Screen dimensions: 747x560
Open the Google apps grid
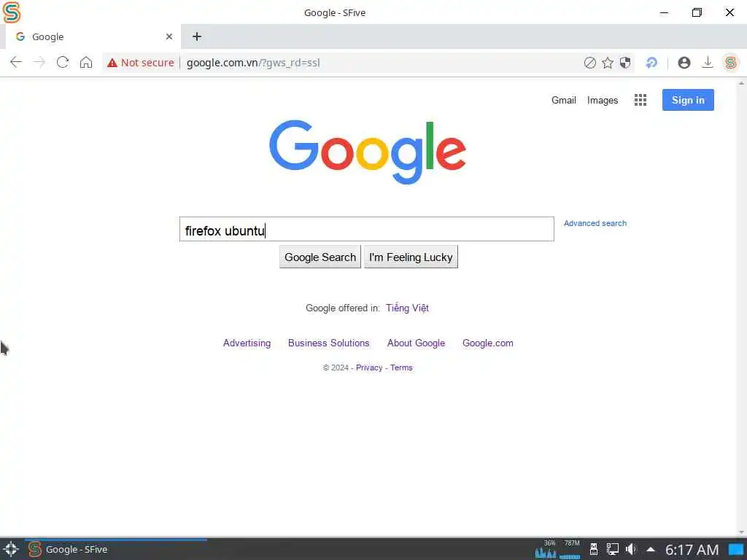pyautogui.click(x=640, y=100)
